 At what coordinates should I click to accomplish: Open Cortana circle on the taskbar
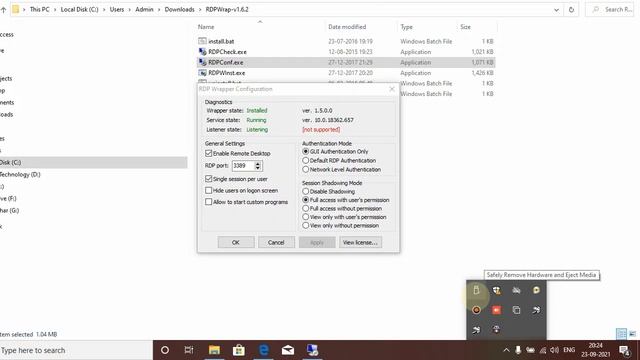165,350
